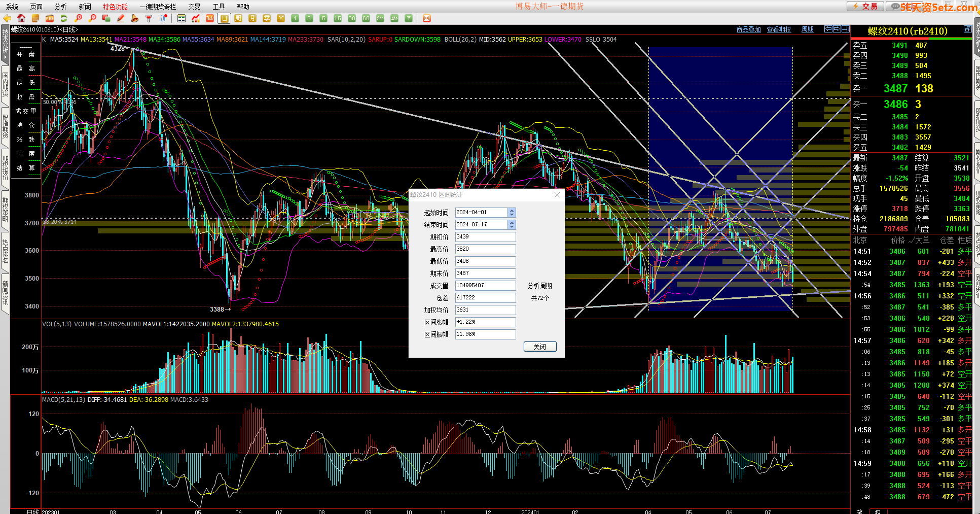Viewport: 980px width, 514px height.
Task: Click the 区间振幅 field showing 11.96%
Action: coord(486,334)
